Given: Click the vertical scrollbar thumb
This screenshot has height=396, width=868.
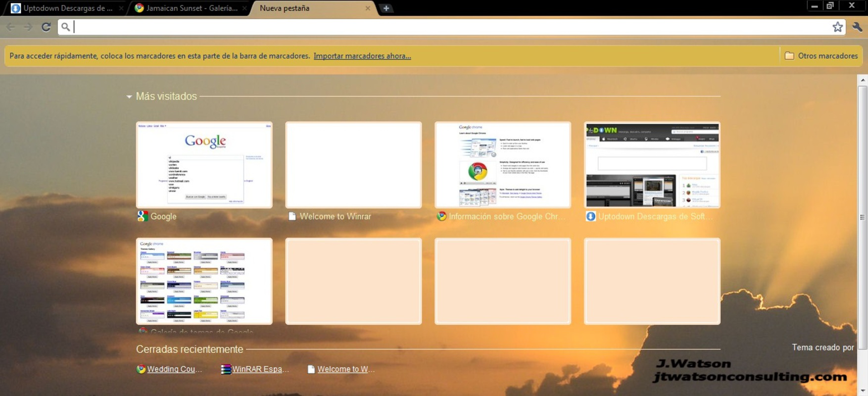Looking at the screenshot, I should (x=863, y=217).
